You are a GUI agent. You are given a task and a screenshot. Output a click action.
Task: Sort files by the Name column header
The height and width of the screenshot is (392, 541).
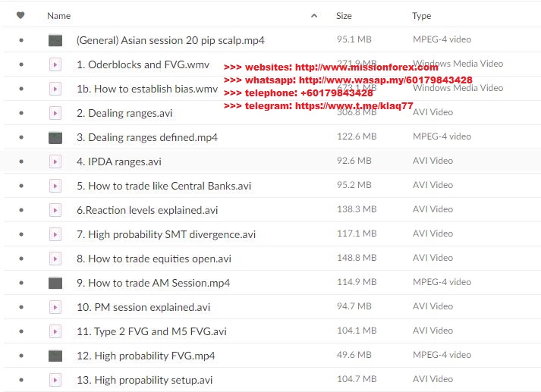[x=58, y=15]
